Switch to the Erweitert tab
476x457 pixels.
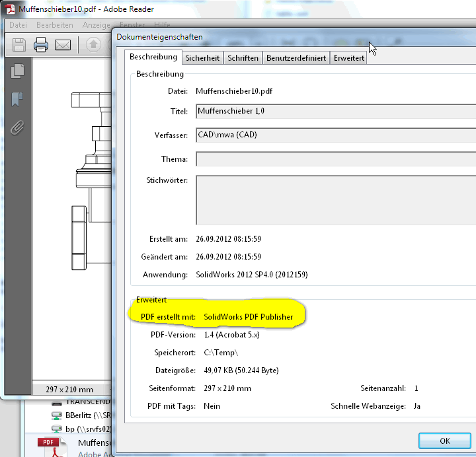[349, 58]
